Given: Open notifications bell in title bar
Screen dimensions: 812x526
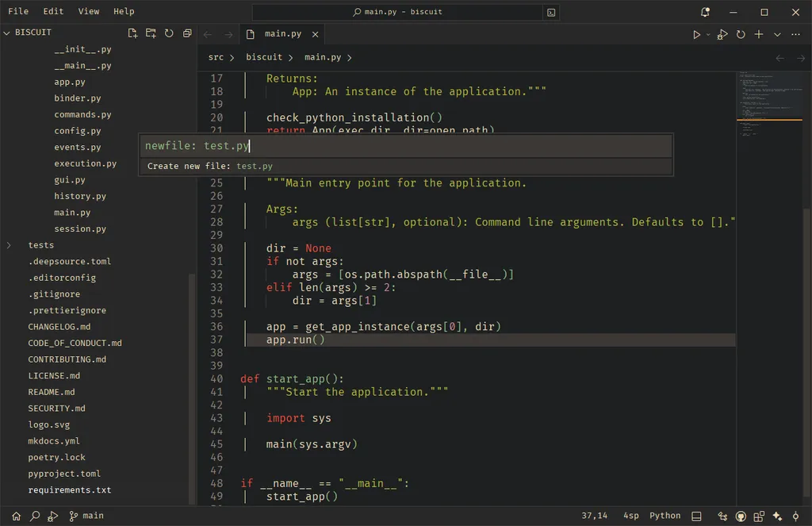Looking at the screenshot, I should (705, 12).
